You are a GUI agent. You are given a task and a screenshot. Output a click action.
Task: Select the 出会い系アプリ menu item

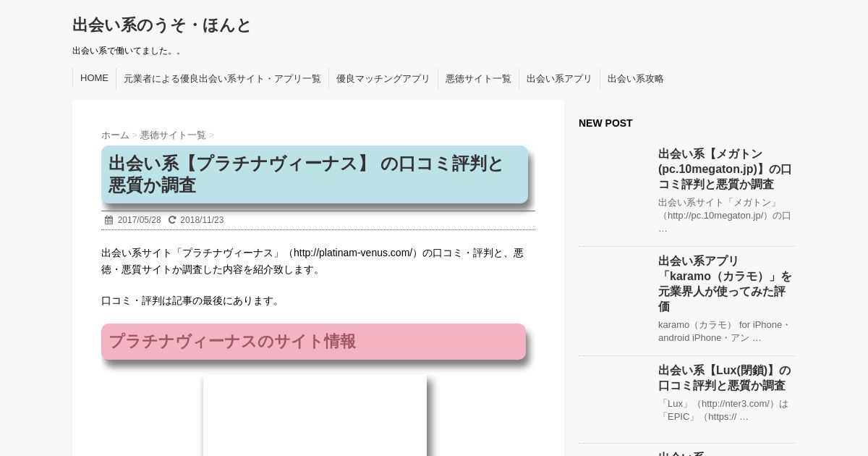pos(559,79)
